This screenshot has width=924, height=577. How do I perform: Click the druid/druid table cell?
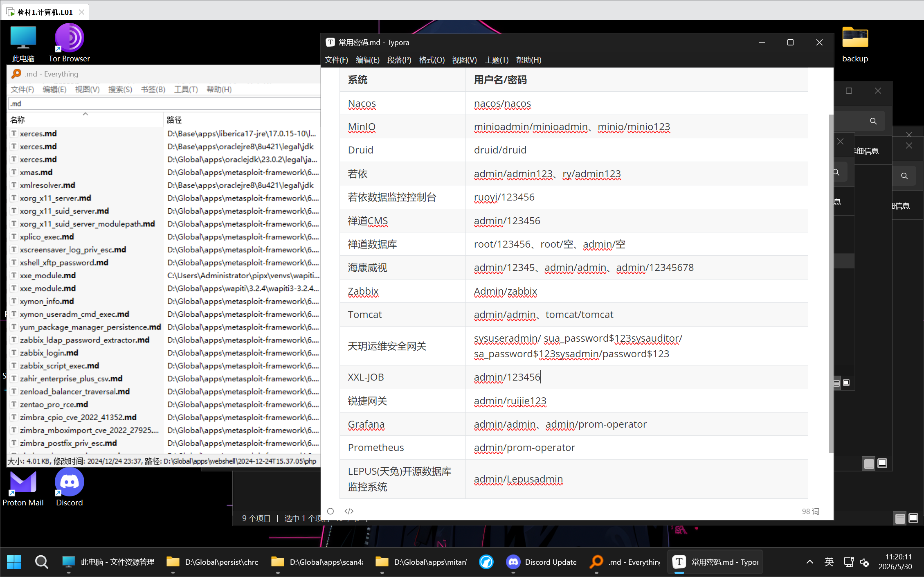pos(636,150)
